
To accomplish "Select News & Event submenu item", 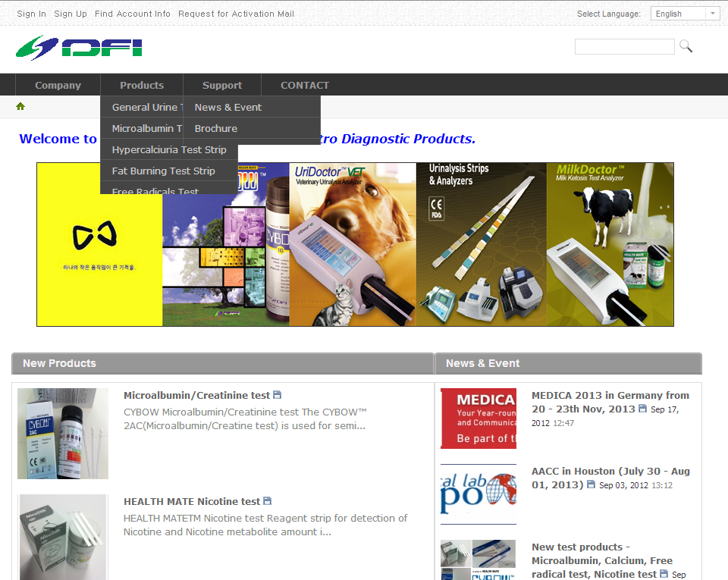I will coord(252,107).
